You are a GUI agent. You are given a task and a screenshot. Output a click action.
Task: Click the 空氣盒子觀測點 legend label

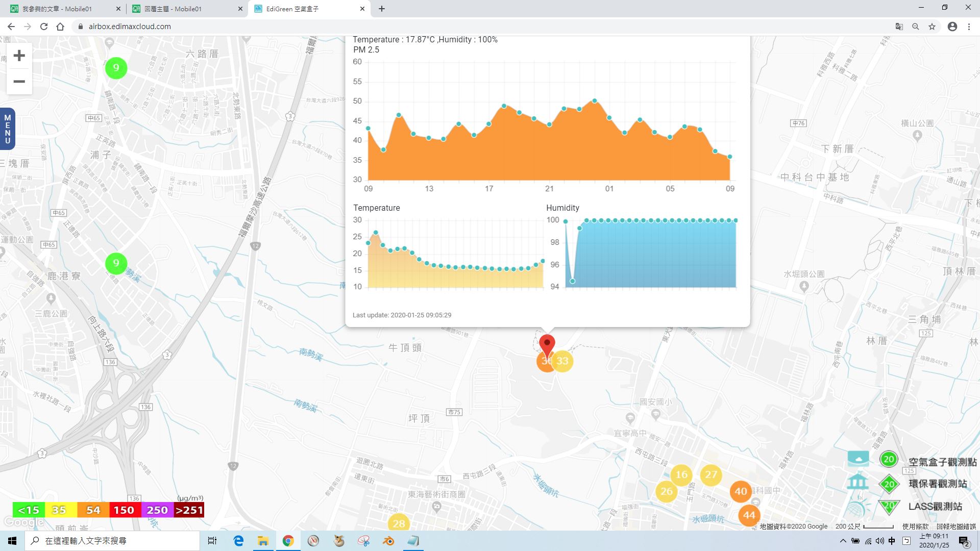[943, 462]
